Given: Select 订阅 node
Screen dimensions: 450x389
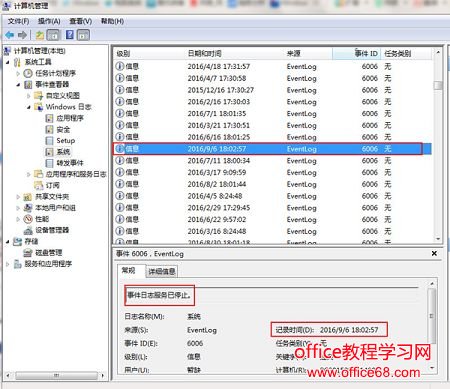Looking at the screenshot, I should (52, 185).
